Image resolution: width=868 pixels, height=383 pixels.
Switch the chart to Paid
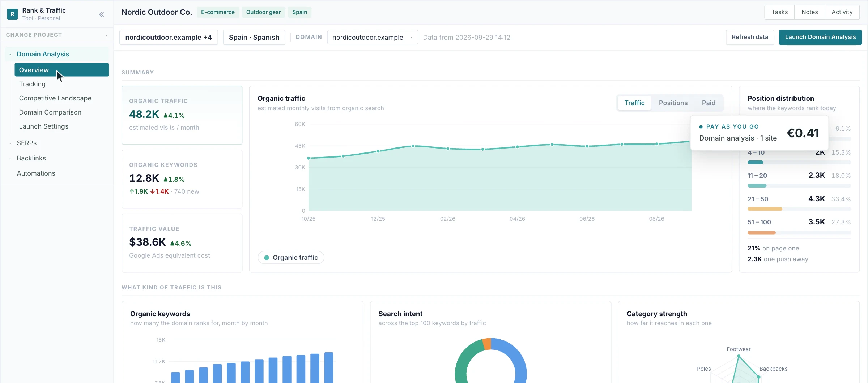click(709, 103)
